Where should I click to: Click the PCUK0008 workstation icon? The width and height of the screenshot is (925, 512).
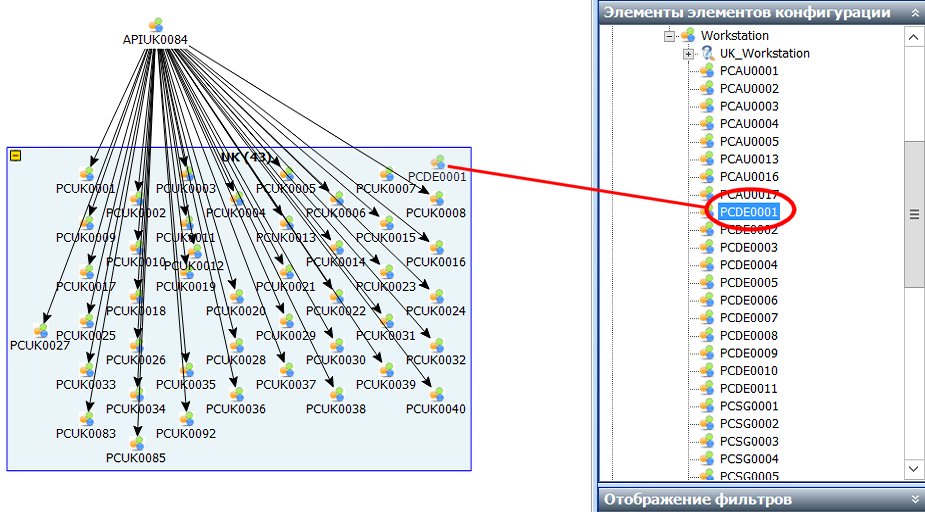click(x=437, y=199)
